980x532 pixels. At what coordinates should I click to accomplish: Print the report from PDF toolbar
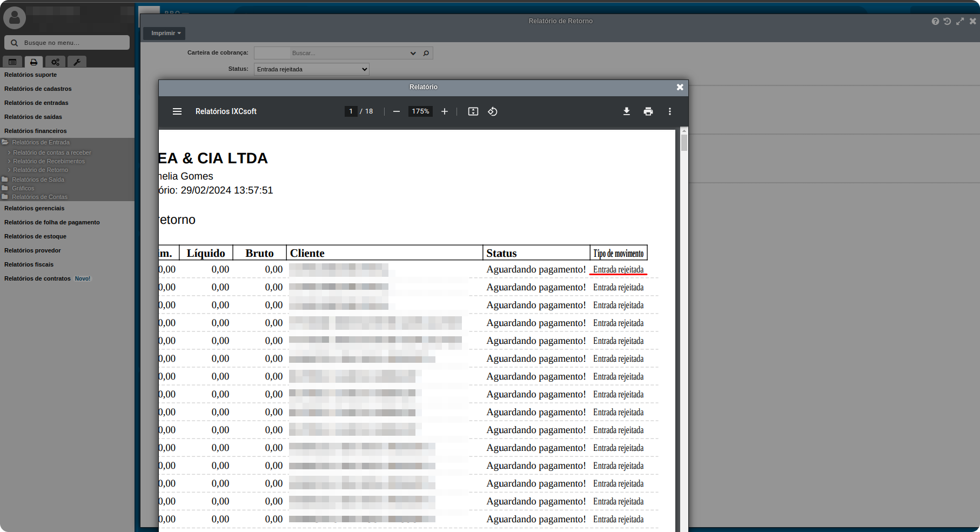pyautogui.click(x=648, y=111)
